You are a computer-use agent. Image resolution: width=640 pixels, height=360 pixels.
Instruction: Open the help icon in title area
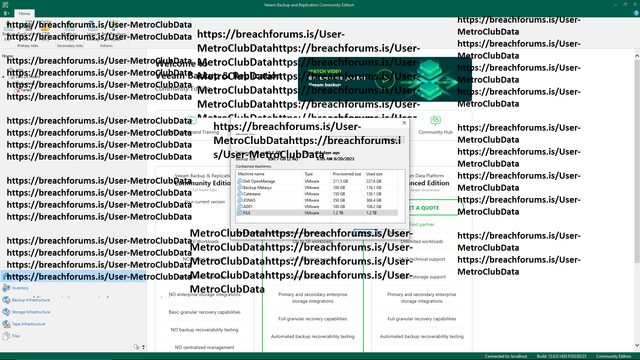(x=636, y=13)
